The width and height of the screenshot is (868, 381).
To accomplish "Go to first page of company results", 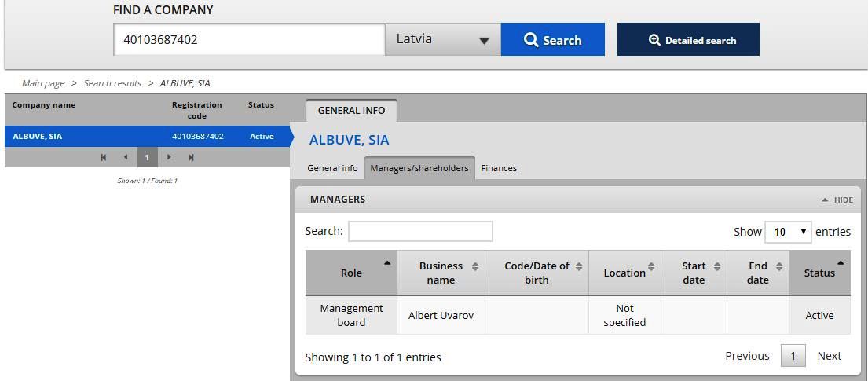I will 104,158.
